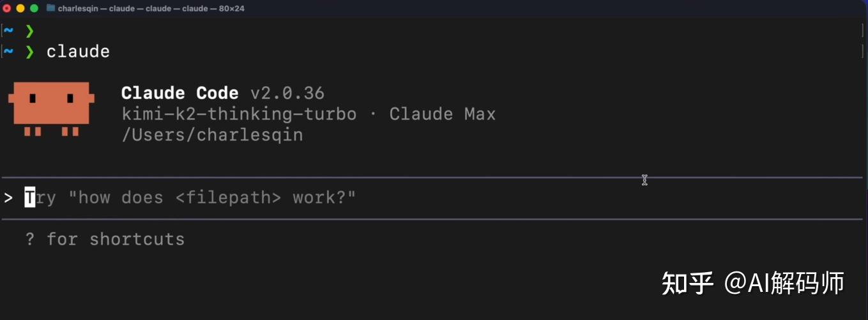Click the folder icon in the title bar

(x=50, y=8)
